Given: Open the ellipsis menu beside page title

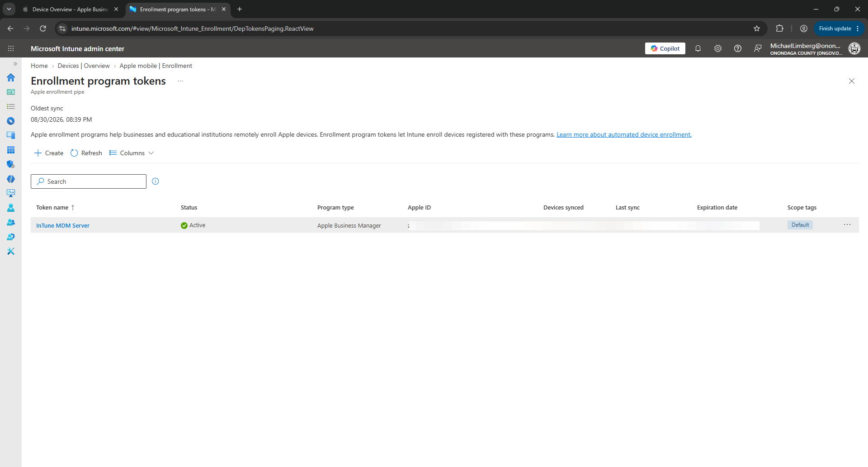Looking at the screenshot, I should 180,81.
